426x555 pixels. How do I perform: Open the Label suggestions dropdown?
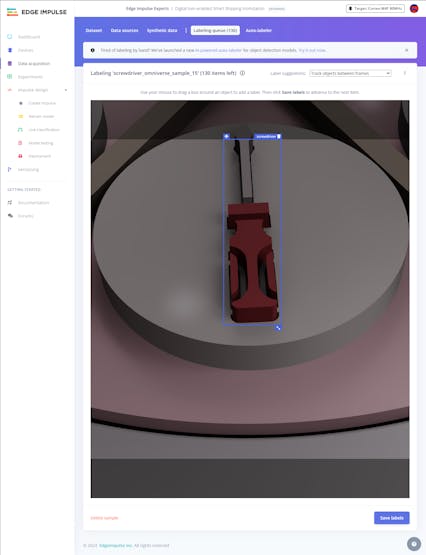pos(350,73)
